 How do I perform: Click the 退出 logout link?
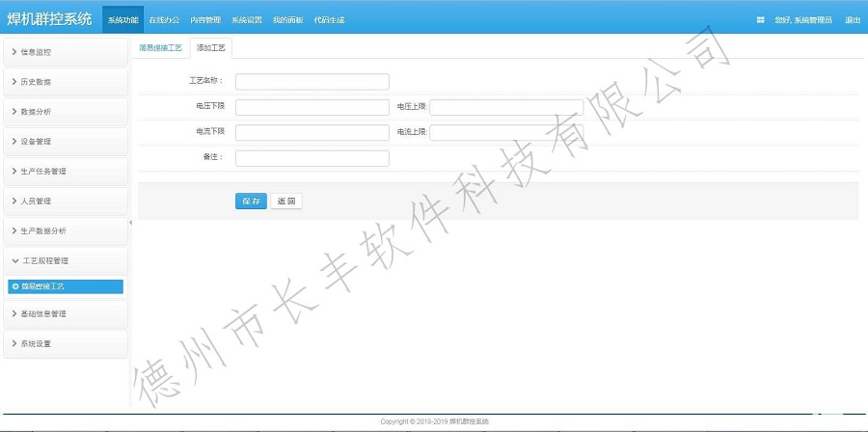pyautogui.click(x=853, y=19)
